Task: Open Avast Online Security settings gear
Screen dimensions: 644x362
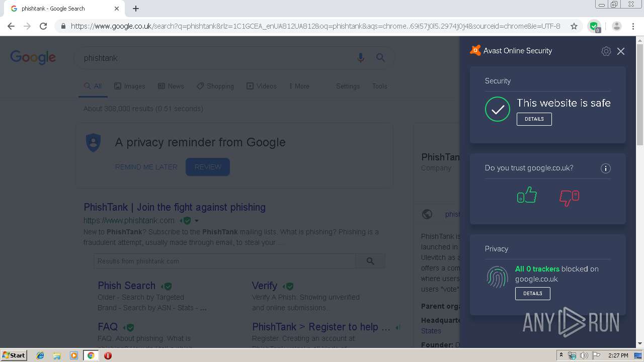Action: click(x=606, y=51)
